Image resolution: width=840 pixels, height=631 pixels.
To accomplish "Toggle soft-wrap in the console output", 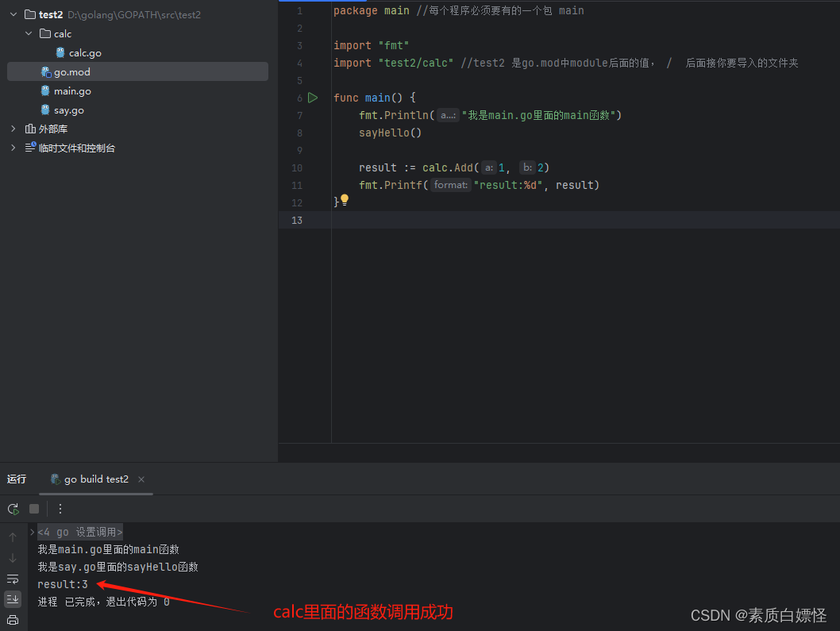I will pyautogui.click(x=13, y=579).
